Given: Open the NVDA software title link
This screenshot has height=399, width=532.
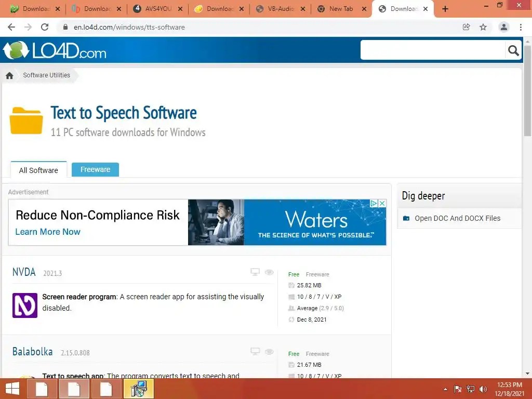Looking at the screenshot, I should pos(24,272).
